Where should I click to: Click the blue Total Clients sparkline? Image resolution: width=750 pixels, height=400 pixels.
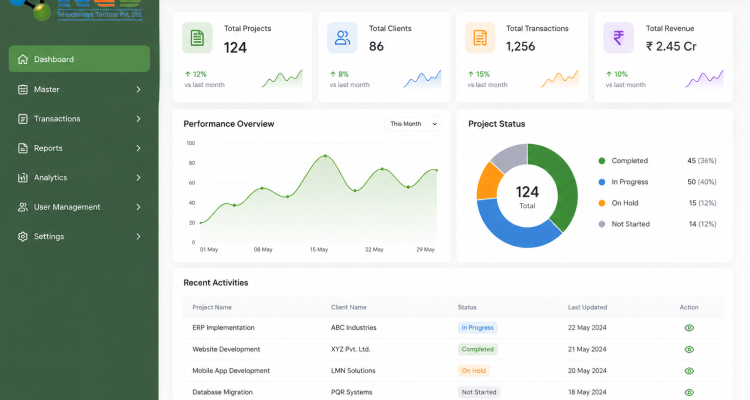point(422,79)
